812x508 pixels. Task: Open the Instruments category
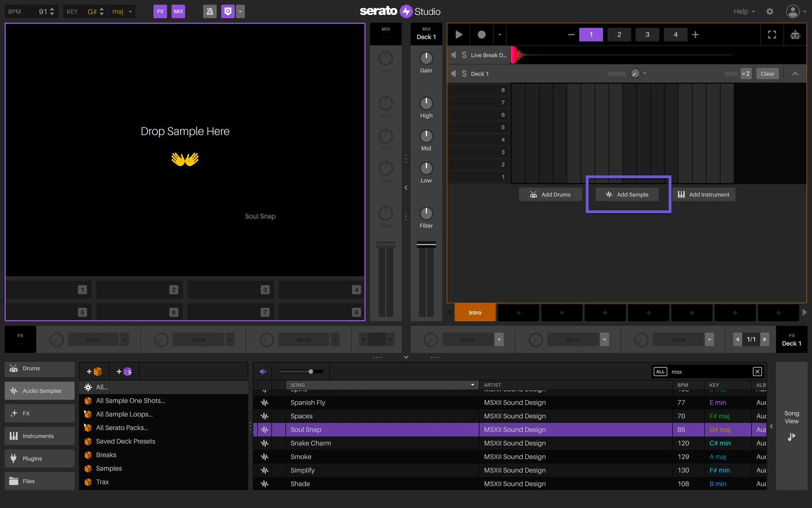click(40, 436)
